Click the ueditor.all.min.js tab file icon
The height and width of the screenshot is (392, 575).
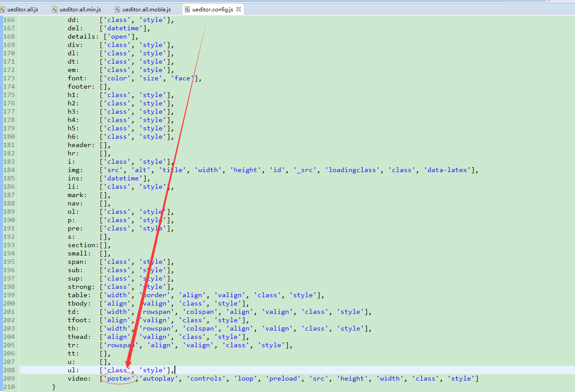coord(55,9)
